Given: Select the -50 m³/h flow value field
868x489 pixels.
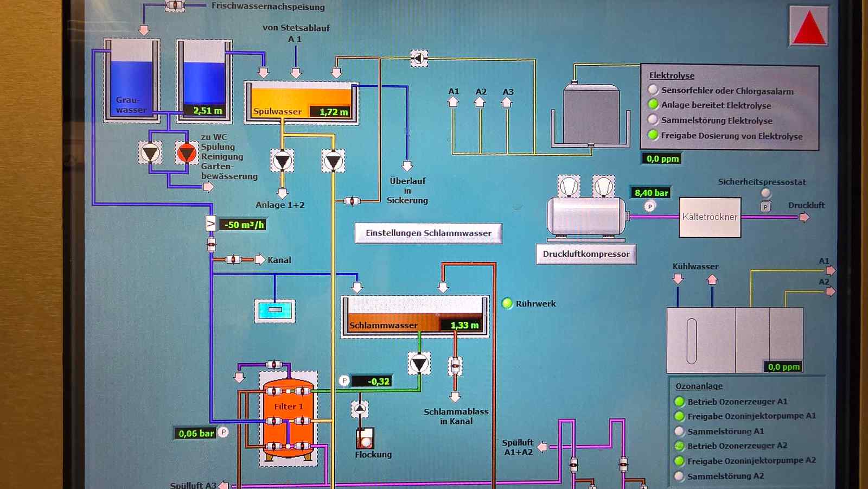Looking at the screenshot, I should pos(244,225).
